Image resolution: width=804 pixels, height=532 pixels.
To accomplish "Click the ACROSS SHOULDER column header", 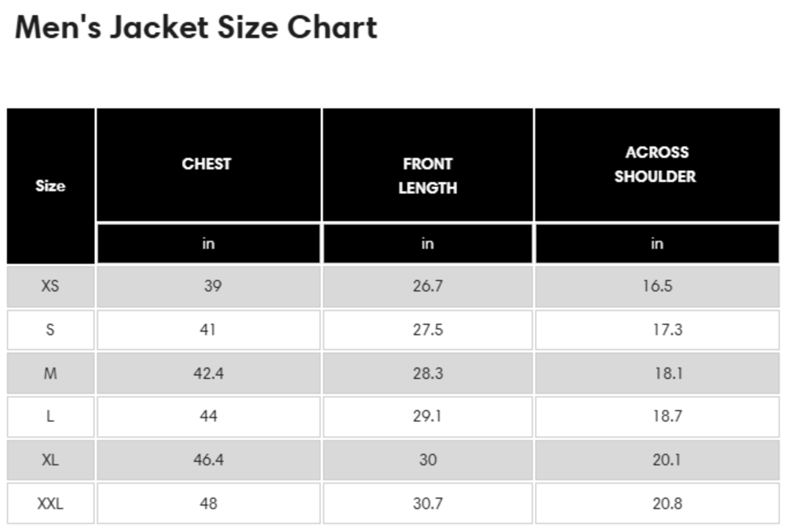I will pos(656,164).
